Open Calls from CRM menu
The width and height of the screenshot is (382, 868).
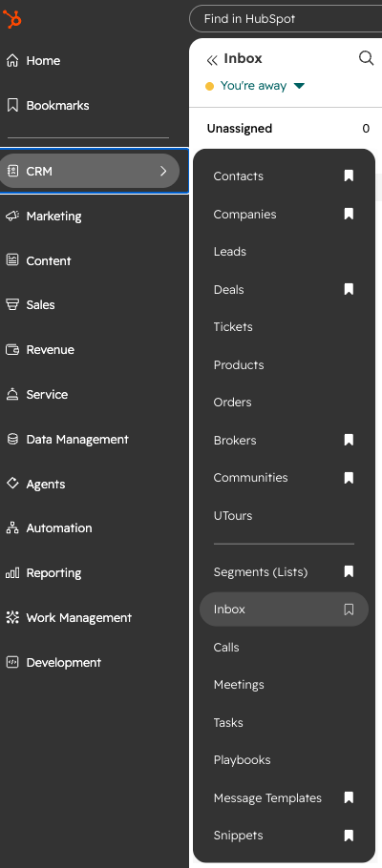pos(226,647)
